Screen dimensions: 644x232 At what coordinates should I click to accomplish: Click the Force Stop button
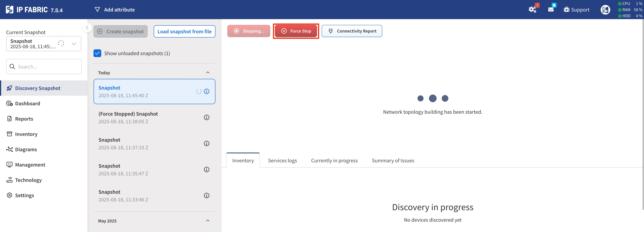click(x=296, y=31)
